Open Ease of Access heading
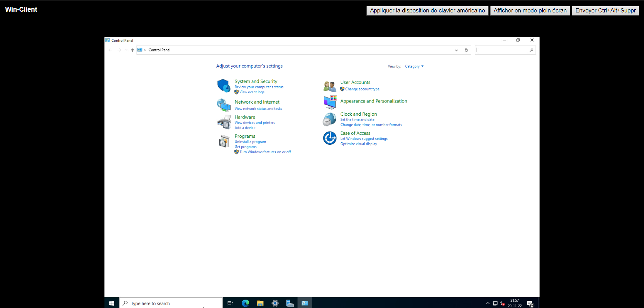 point(355,133)
